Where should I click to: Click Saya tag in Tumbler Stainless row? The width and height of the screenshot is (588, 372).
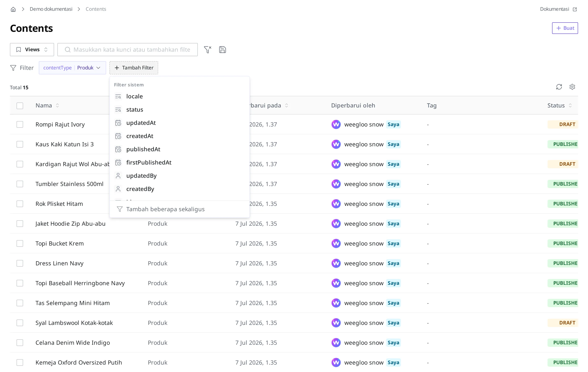click(393, 184)
